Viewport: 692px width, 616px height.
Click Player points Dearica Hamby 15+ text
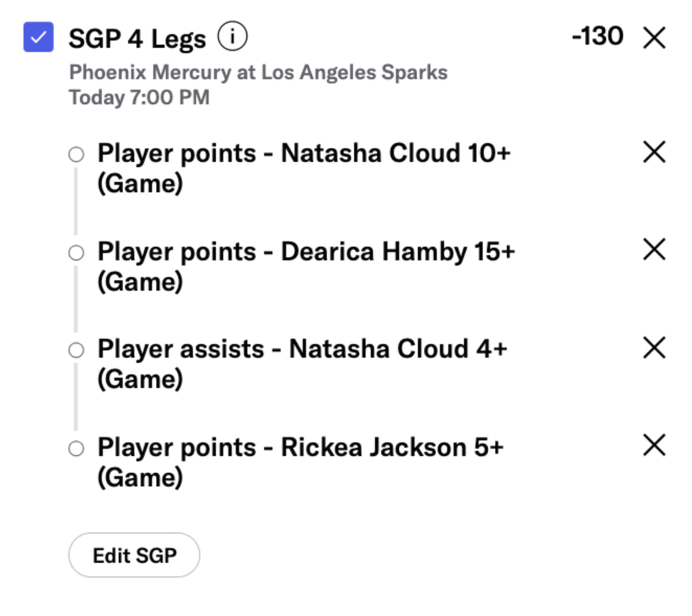pos(306,266)
